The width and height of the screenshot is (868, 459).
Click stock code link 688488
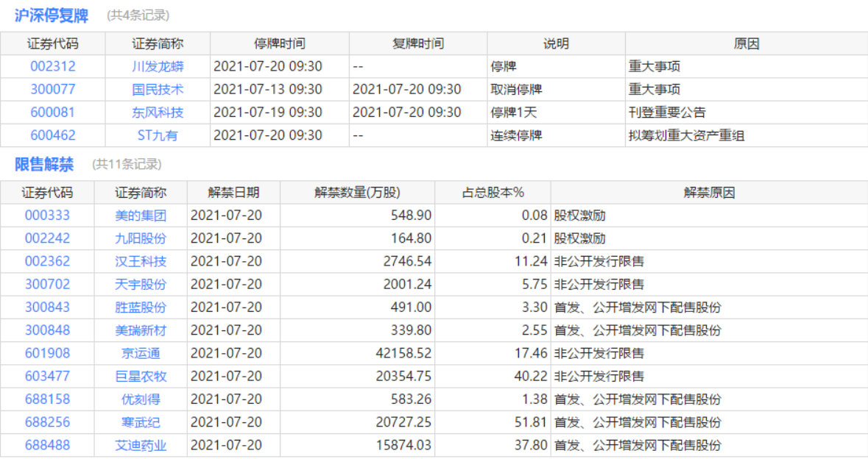coord(47,445)
